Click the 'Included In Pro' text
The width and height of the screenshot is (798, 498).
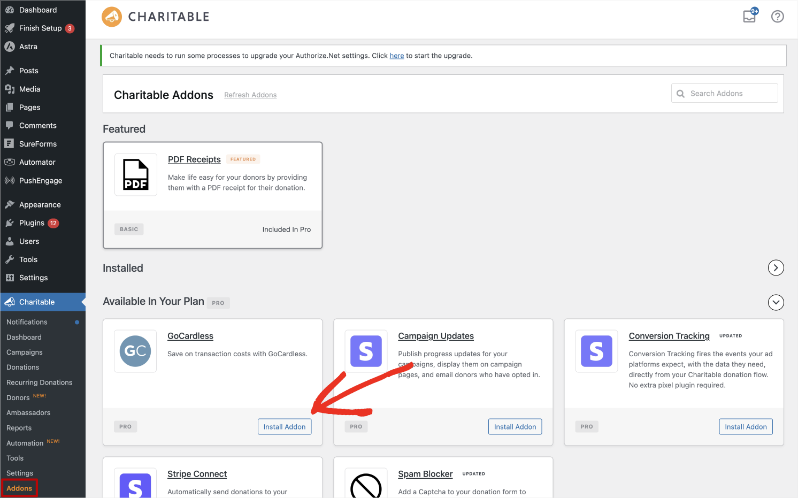tap(287, 229)
